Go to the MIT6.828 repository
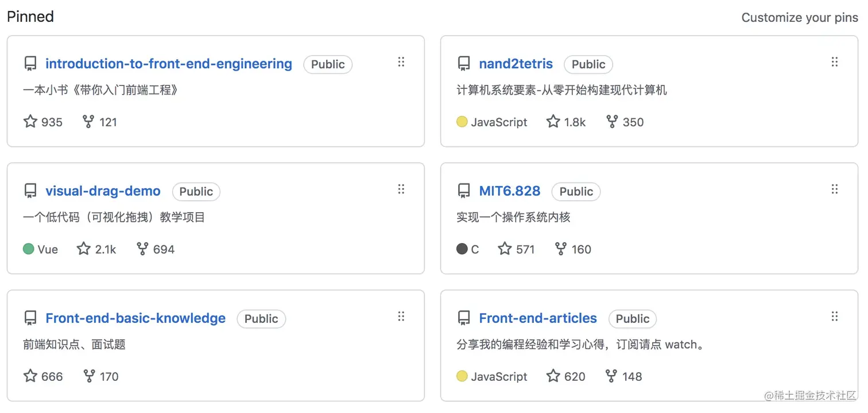The width and height of the screenshot is (868, 413). point(509,191)
